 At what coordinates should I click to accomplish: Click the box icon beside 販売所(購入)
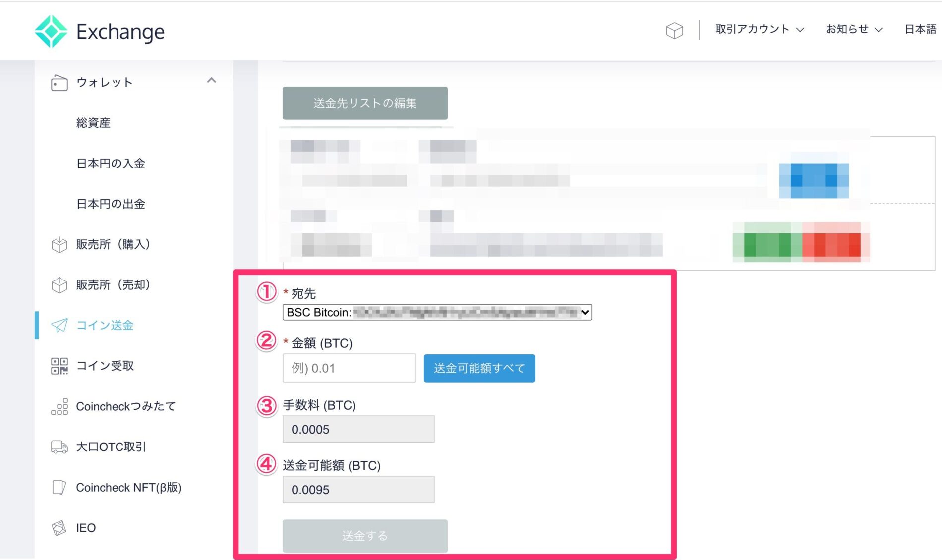[59, 244]
